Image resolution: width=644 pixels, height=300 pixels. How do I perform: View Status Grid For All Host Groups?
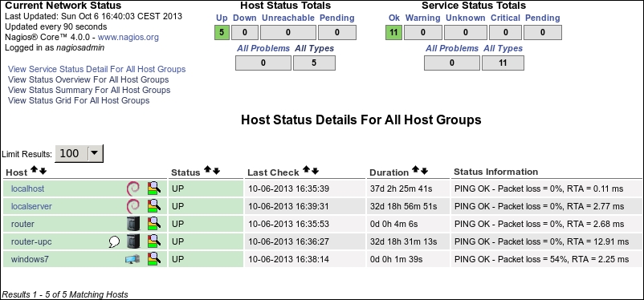[79, 100]
